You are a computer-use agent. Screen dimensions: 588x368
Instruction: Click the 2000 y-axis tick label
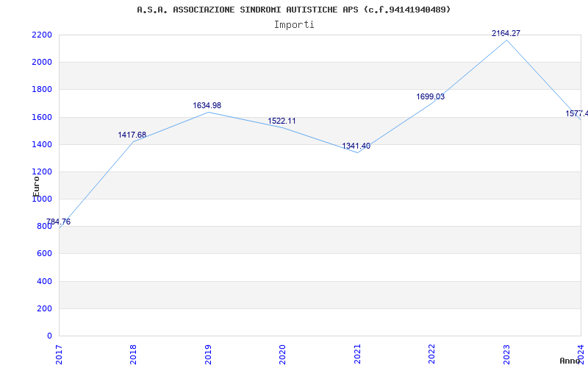(42, 63)
